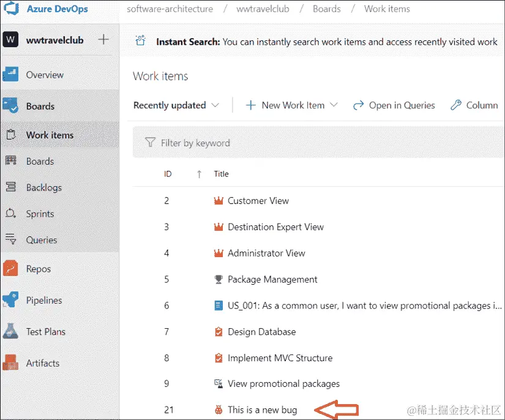
Task: Click ID 21 in the list
Action: point(169,410)
